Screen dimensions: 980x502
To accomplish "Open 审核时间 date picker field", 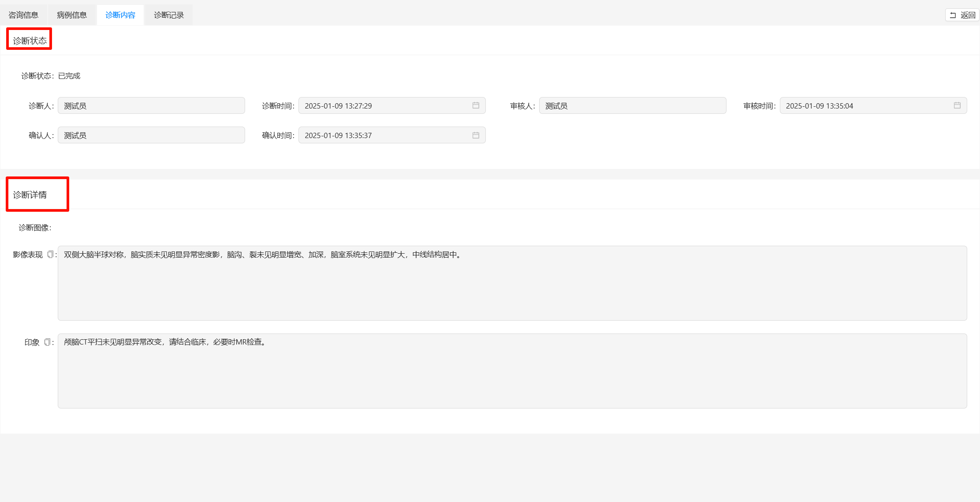I will point(864,106).
